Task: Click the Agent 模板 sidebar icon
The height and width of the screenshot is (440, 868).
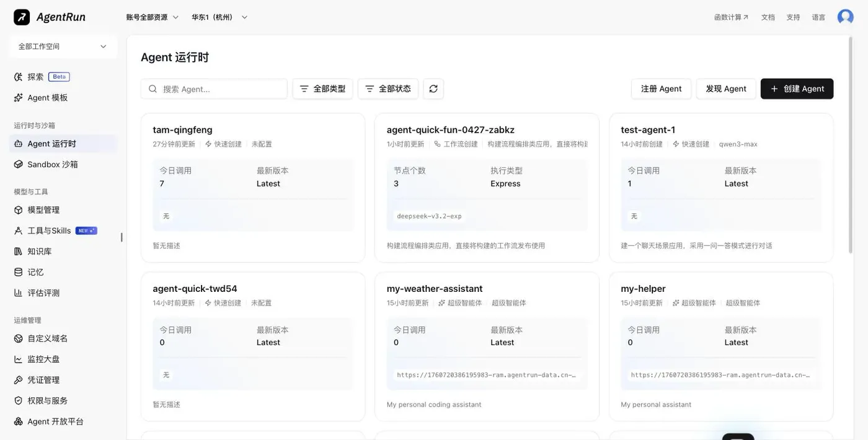Action: pos(19,97)
